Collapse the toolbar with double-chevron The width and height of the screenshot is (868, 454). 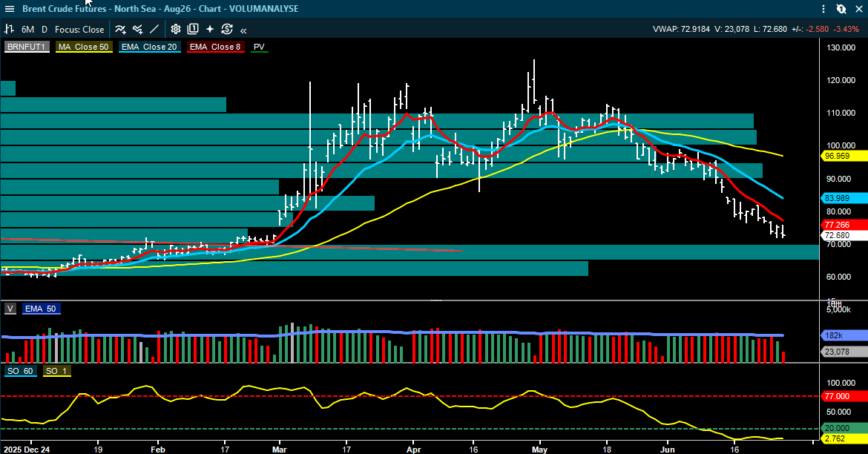[x=243, y=30]
